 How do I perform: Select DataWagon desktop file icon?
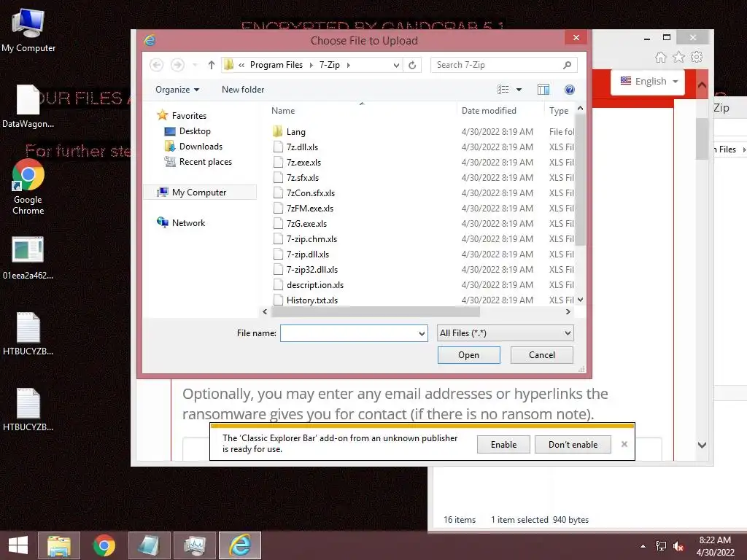[x=28, y=106]
